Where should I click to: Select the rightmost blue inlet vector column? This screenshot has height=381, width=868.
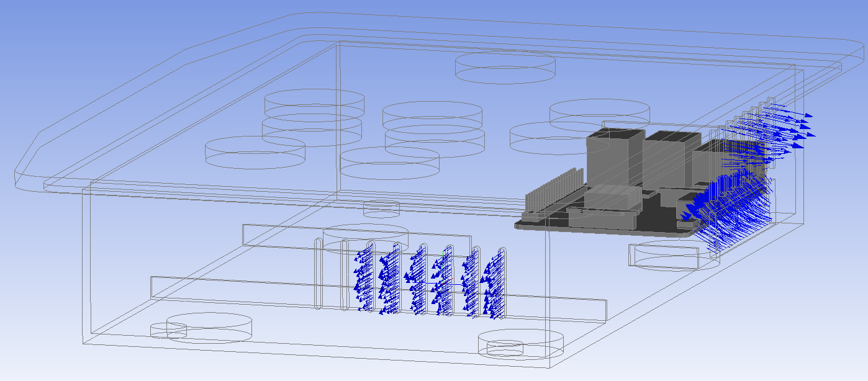(x=494, y=284)
